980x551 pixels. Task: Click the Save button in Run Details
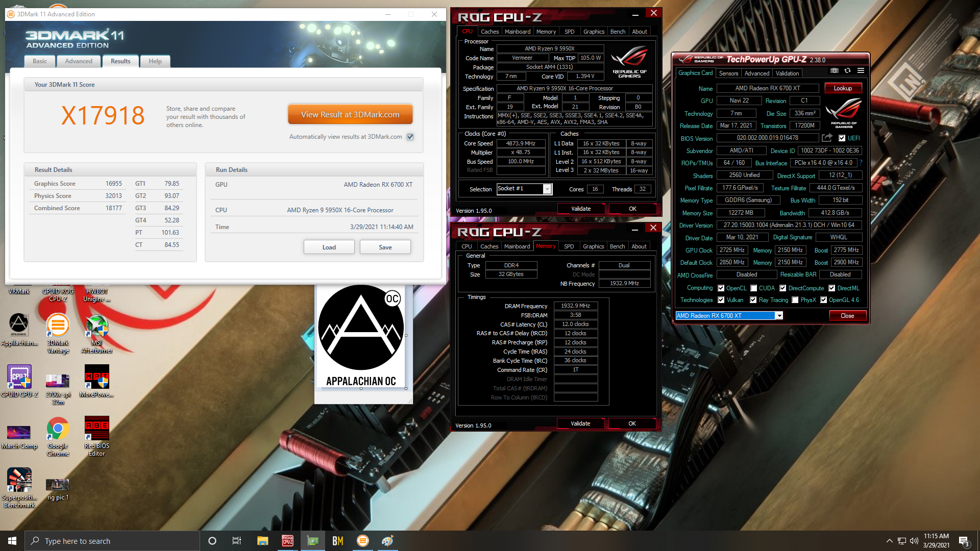coord(385,247)
